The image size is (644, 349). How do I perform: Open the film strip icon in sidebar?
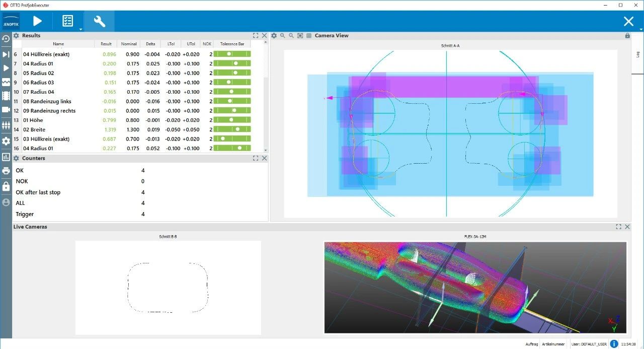click(x=6, y=96)
